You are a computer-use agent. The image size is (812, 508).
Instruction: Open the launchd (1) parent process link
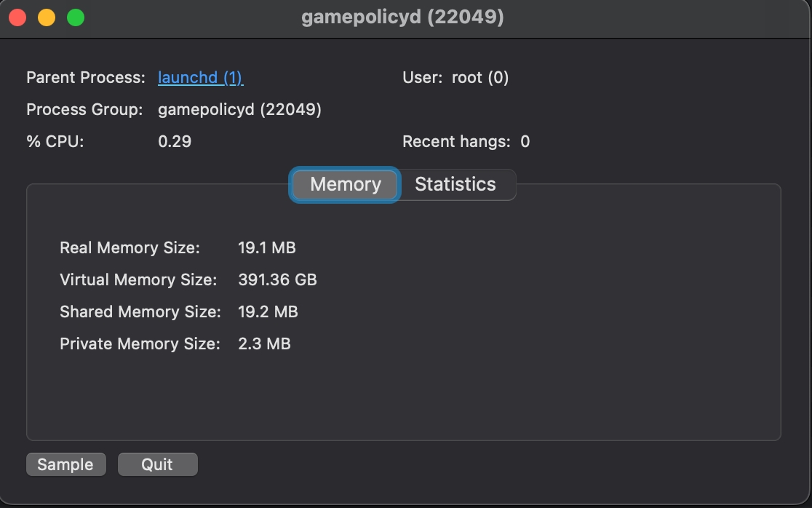(200, 78)
